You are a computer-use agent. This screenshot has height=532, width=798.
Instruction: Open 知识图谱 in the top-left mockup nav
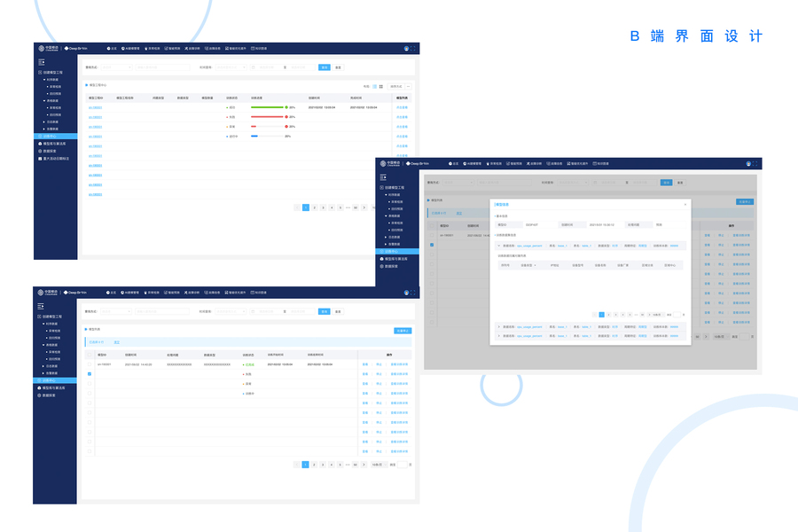pyautogui.click(x=259, y=49)
